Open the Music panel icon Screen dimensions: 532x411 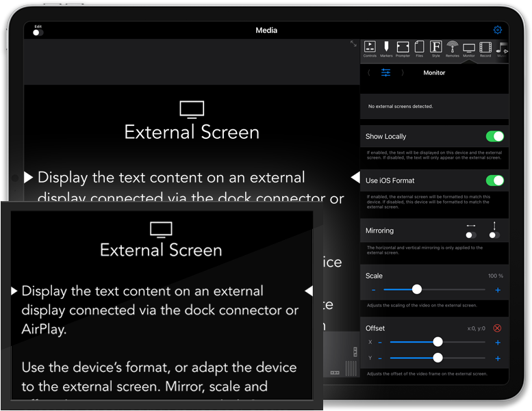pyautogui.click(x=502, y=49)
